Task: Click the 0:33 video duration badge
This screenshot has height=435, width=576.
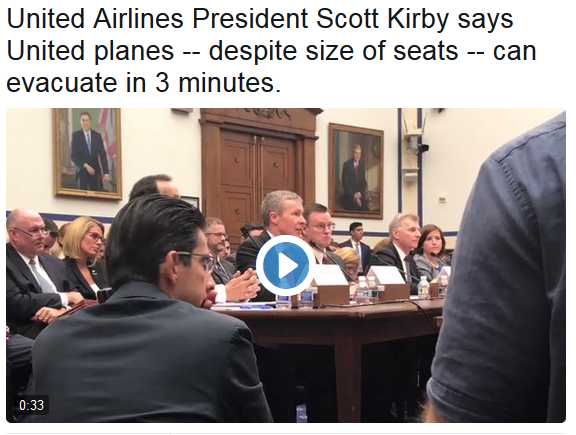Action: (x=31, y=405)
